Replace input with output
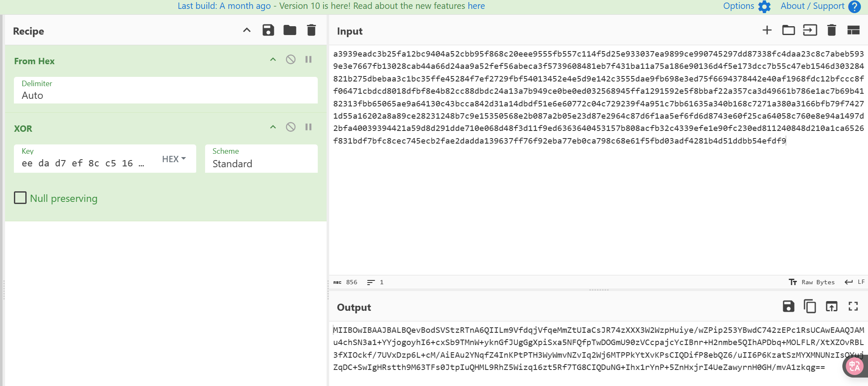Image resolution: width=868 pixels, height=386 pixels. point(831,307)
